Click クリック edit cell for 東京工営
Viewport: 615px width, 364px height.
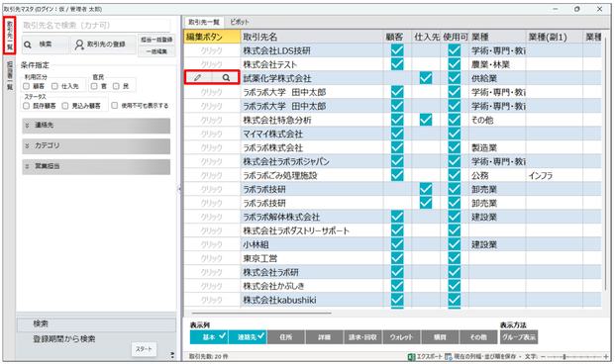(212, 258)
